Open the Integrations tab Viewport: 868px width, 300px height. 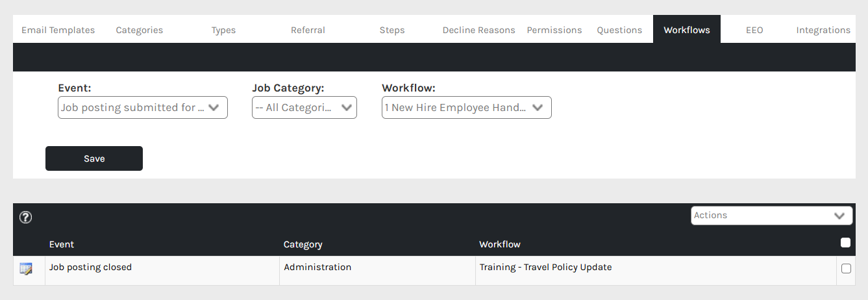(823, 30)
